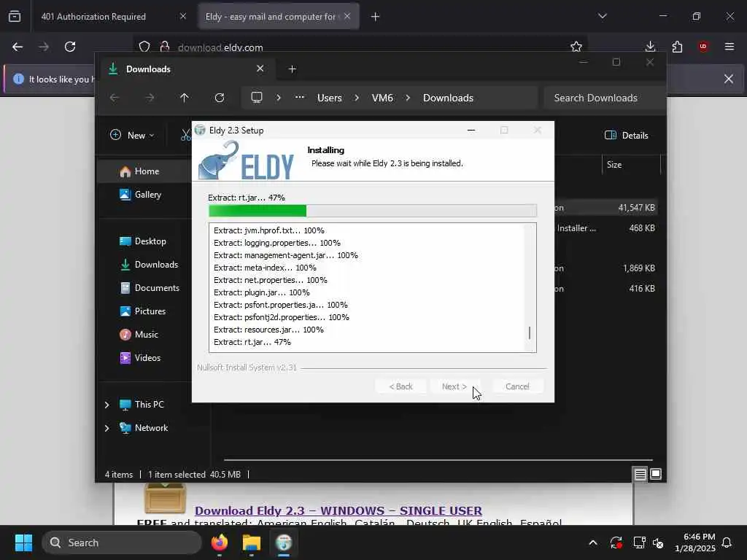Open the New dropdown in Explorer

[x=132, y=135]
